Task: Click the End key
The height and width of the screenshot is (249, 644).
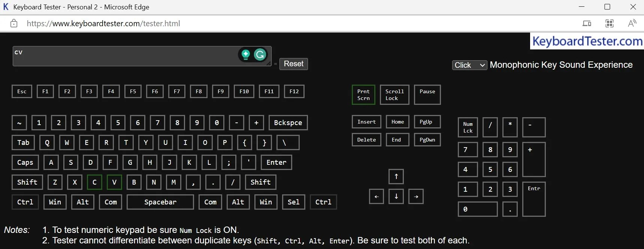Action: (398, 140)
